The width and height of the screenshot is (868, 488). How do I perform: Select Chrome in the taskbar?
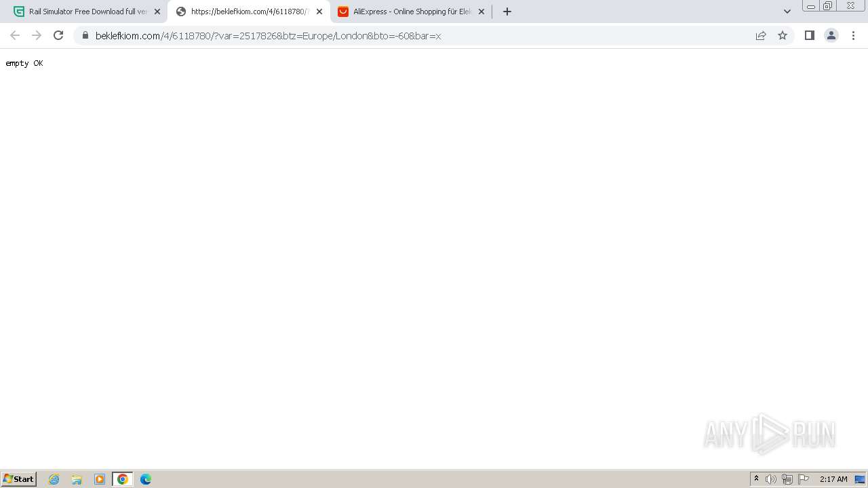pyautogui.click(x=123, y=479)
